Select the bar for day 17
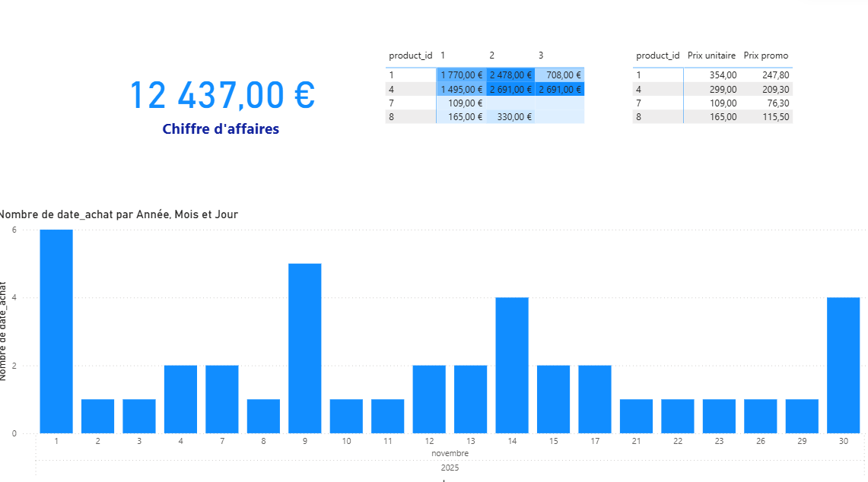868x482 pixels. pos(594,399)
